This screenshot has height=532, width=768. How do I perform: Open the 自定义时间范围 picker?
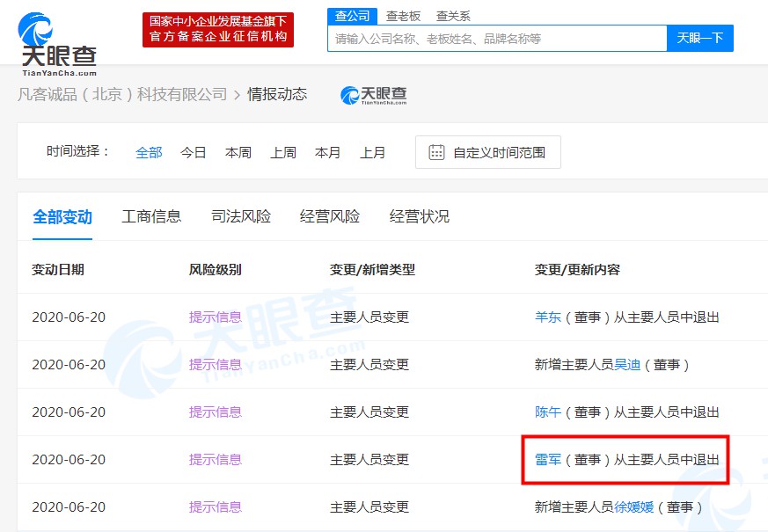point(488,152)
